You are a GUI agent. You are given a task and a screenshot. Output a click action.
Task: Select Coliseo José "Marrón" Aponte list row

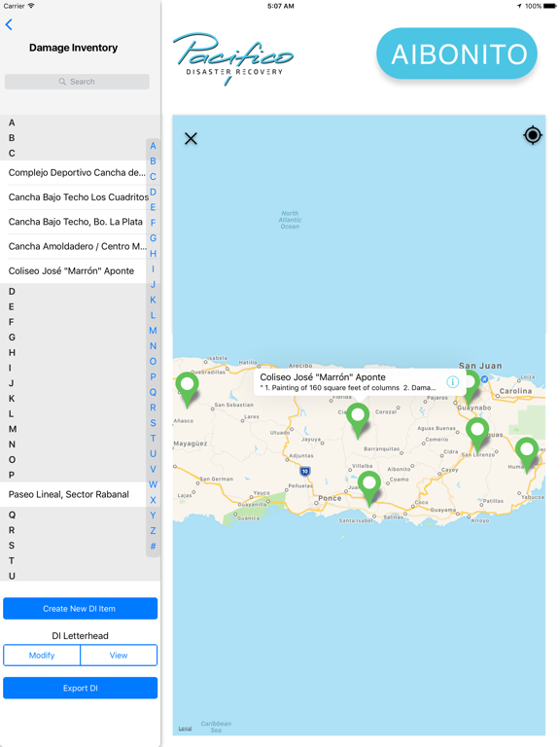tap(73, 271)
